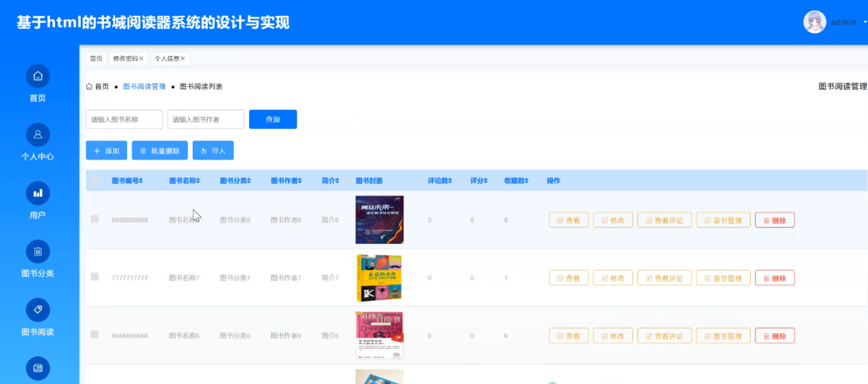Switch to the 个人信息 tab
The height and width of the screenshot is (384, 868).
pos(169,58)
